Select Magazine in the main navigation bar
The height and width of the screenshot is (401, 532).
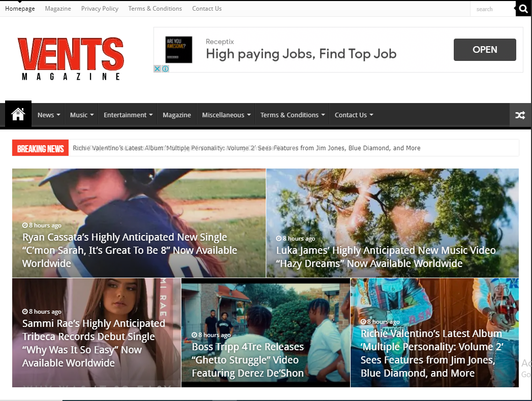(x=177, y=115)
